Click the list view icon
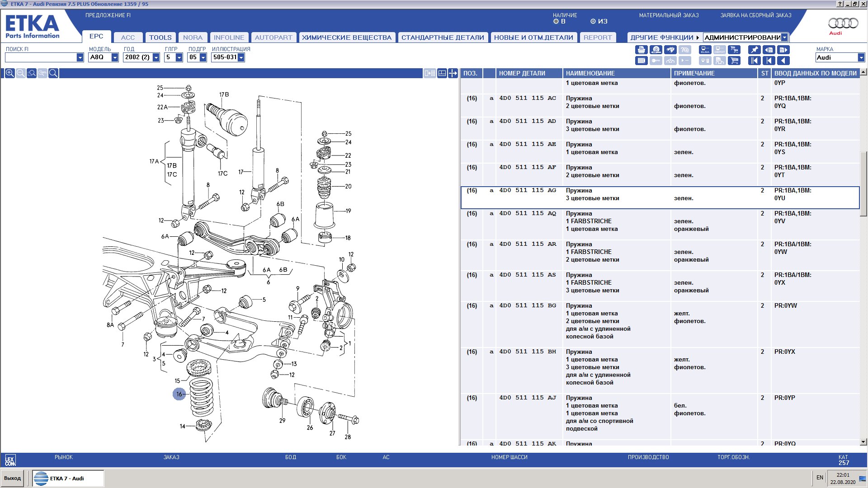868x488 pixels. point(642,61)
